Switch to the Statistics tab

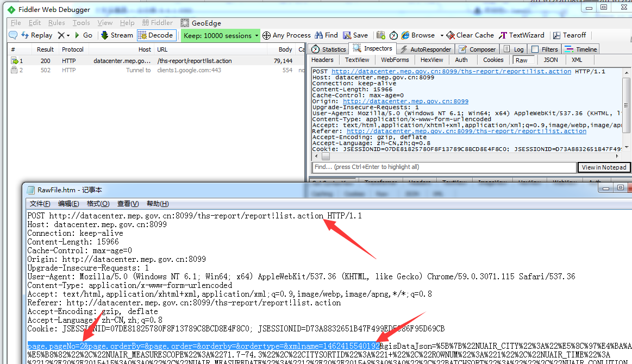coord(328,49)
